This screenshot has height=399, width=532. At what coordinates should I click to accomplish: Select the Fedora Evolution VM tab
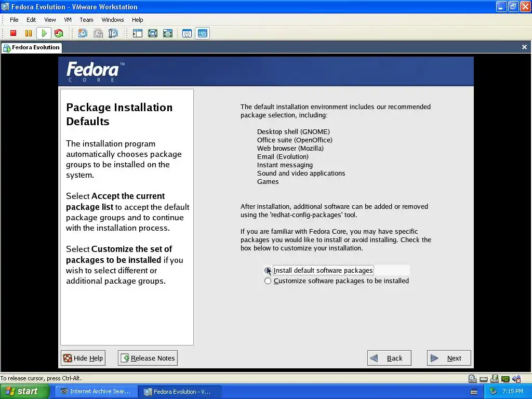pyautogui.click(x=31, y=47)
